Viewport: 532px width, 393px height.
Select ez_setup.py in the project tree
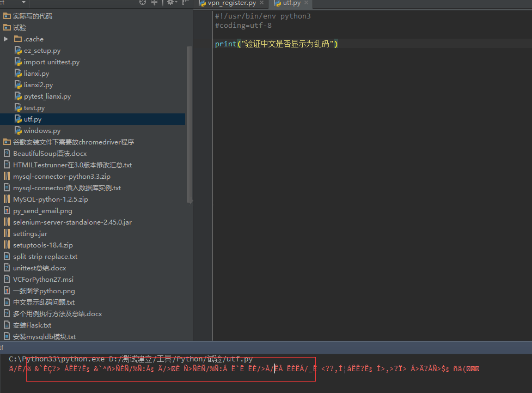coord(42,51)
